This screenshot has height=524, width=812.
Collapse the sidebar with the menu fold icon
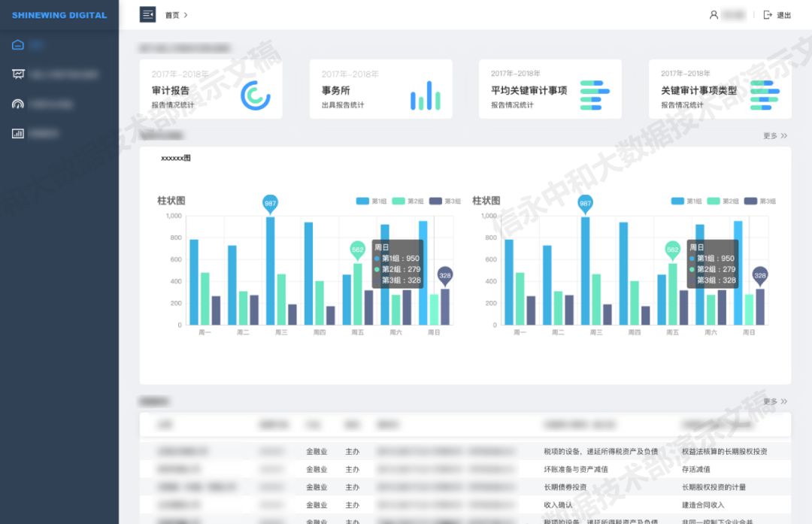pos(147,14)
